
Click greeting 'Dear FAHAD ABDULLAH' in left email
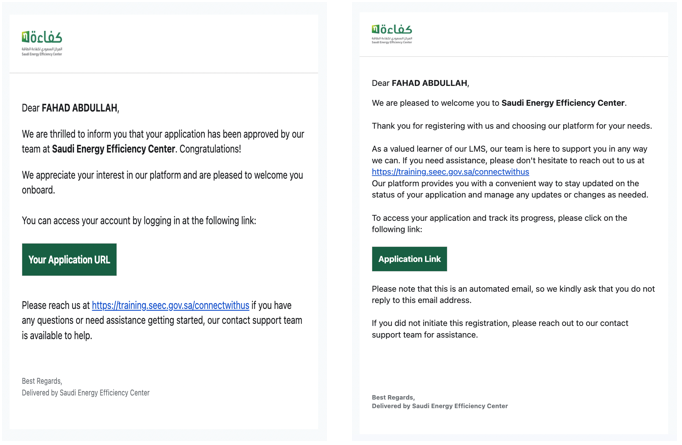pos(70,108)
